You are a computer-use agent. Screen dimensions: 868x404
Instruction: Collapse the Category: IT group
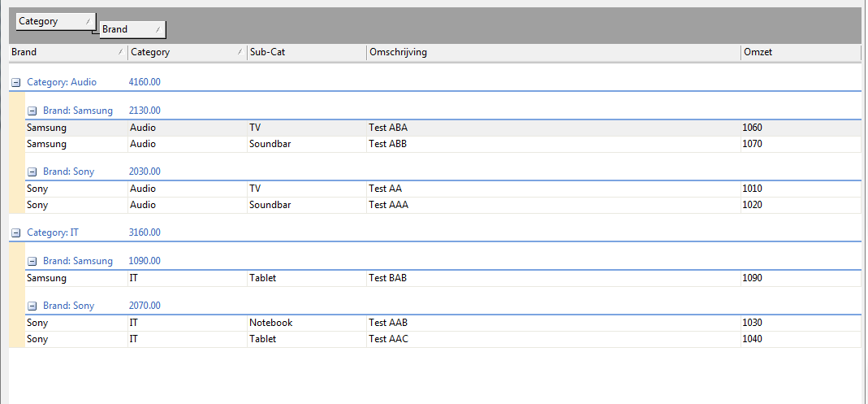click(x=16, y=232)
